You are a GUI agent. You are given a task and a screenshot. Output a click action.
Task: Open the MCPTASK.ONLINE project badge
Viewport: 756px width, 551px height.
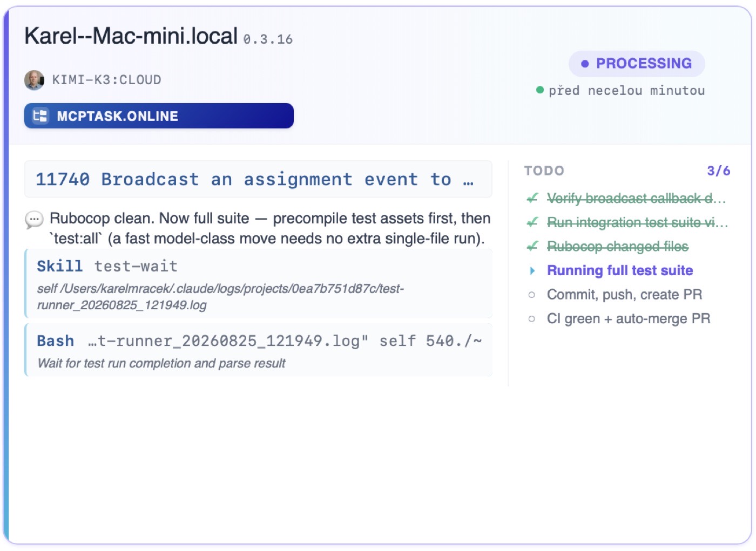[159, 116]
